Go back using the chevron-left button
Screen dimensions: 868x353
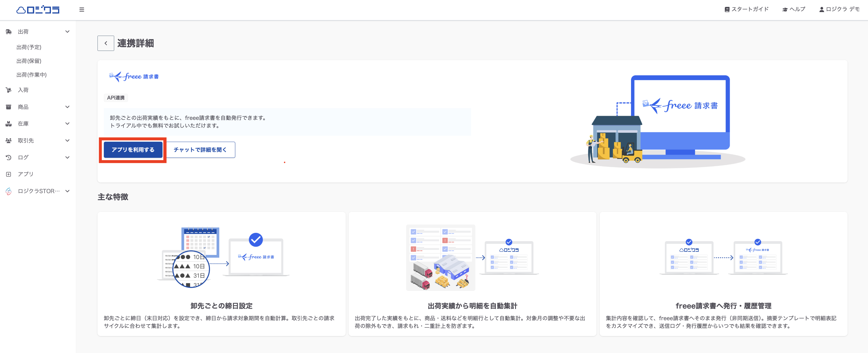pos(106,43)
